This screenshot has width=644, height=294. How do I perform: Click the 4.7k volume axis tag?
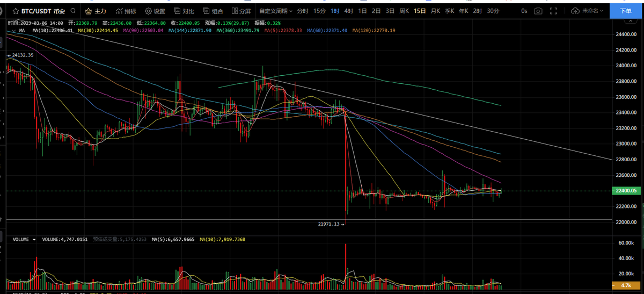(626, 286)
